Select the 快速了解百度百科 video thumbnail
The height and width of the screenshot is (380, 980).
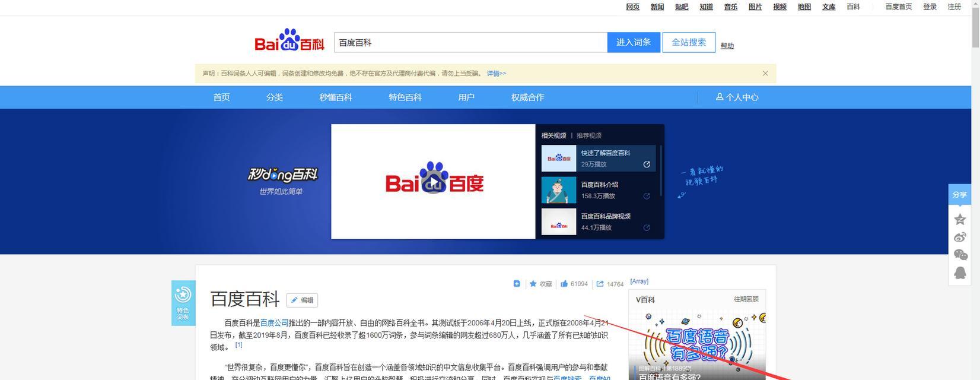[x=559, y=159]
